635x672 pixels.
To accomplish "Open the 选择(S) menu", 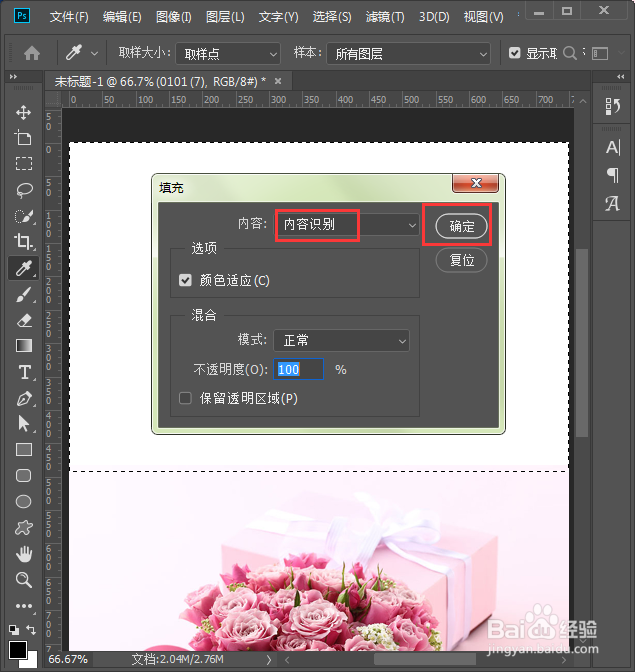I will coord(332,17).
